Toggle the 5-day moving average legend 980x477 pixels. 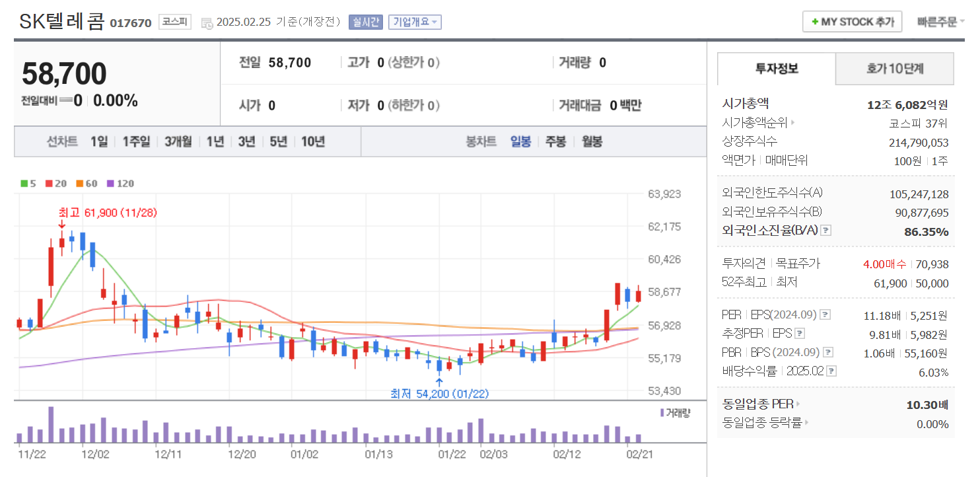coord(25,184)
